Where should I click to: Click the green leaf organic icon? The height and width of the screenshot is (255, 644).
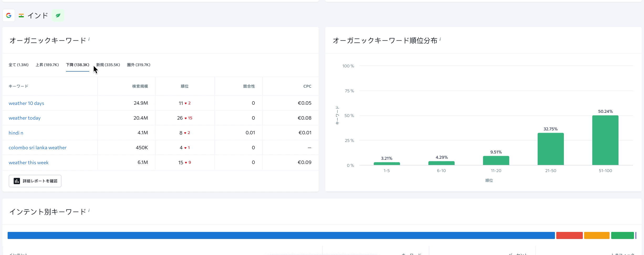(58, 15)
